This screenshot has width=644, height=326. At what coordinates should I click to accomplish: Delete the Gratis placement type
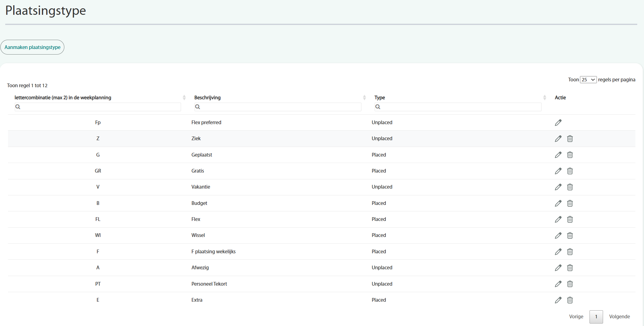click(570, 171)
